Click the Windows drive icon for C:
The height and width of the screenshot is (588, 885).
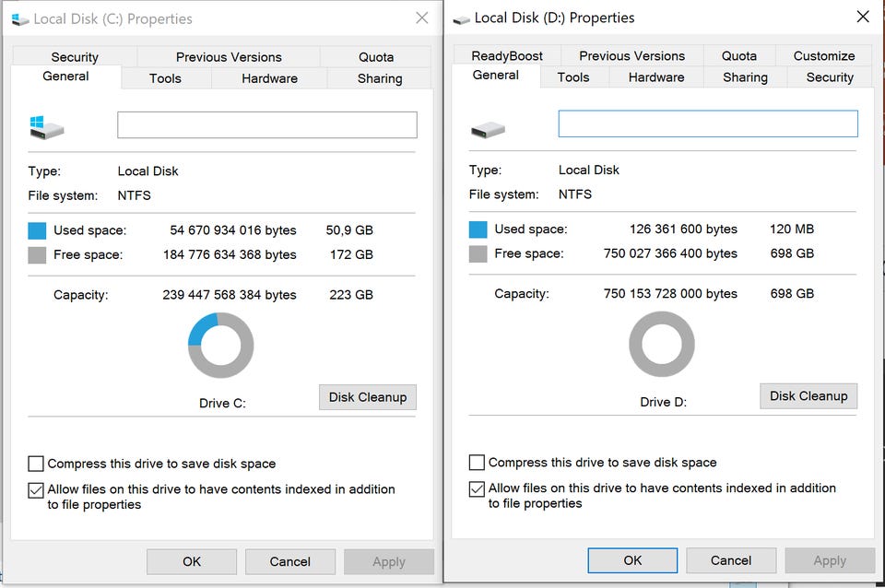pyautogui.click(x=46, y=127)
